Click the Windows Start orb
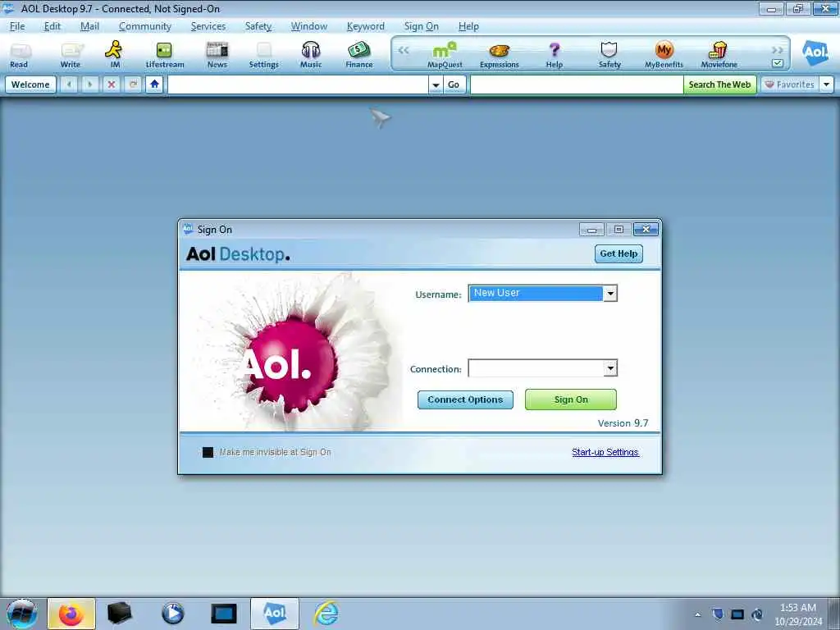Viewport: 840px width, 630px height. pyautogui.click(x=21, y=614)
